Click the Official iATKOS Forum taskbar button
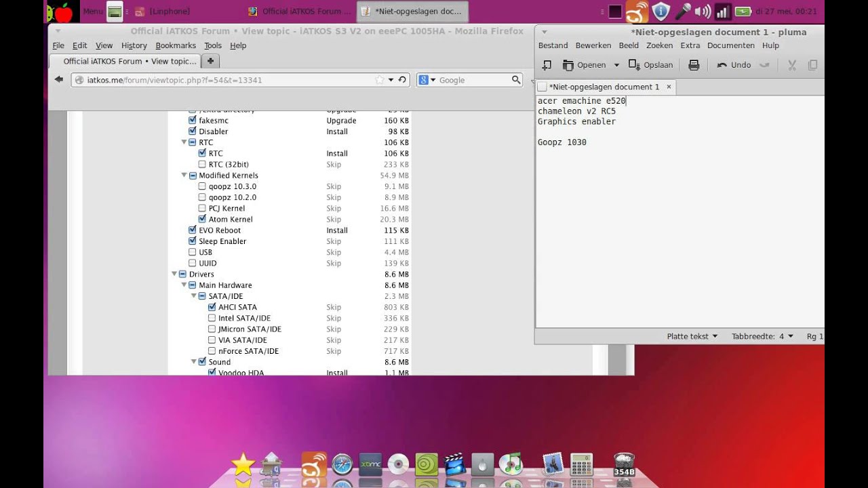Screen dimensions: 868x488 (298, 12)
